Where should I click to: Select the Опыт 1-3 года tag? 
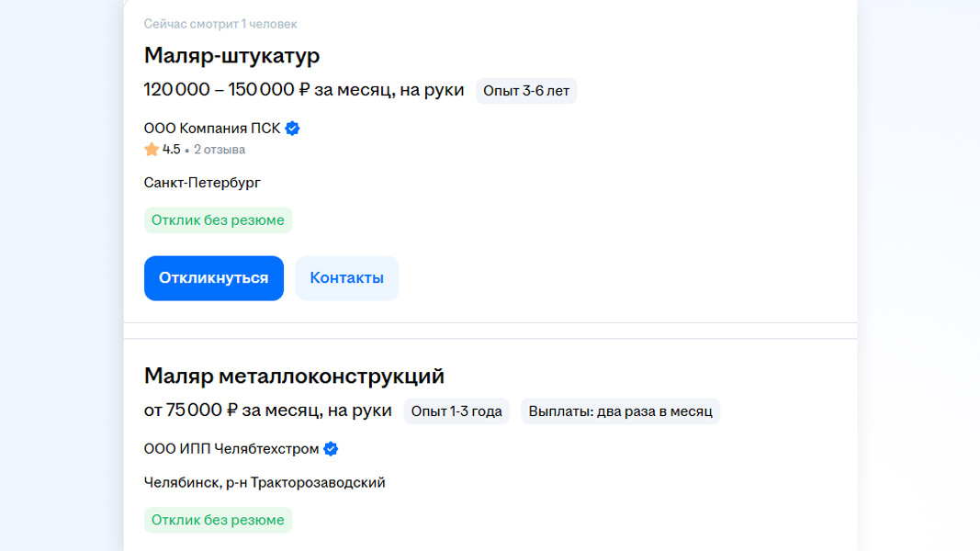456,411
